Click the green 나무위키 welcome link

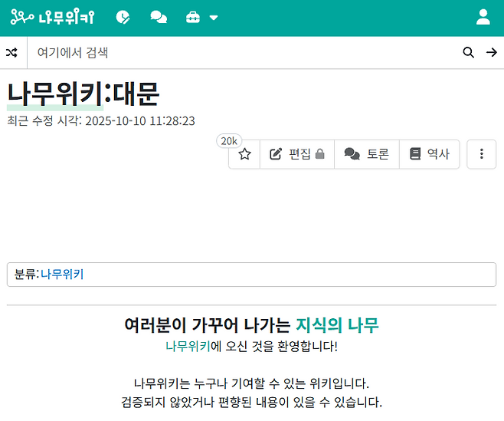pyautogui.click(x=188, y=347)
